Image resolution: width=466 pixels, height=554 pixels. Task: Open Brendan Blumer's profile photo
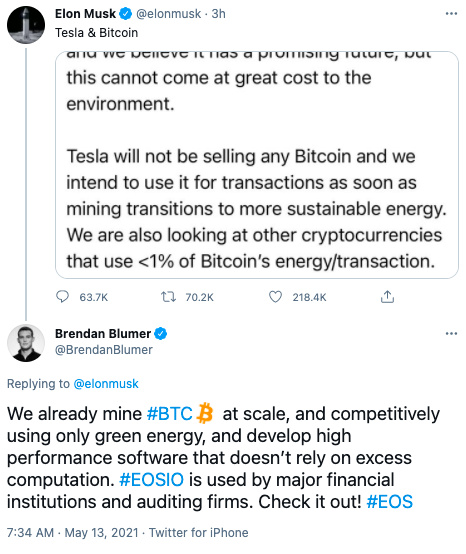point(26,343)
